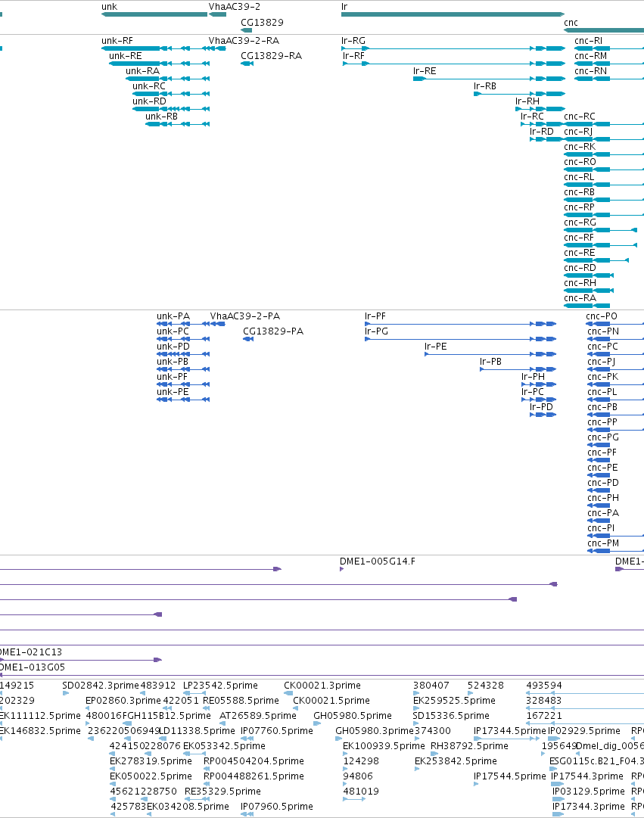This screenshot has width=644, height=818.
Task: Click transcript cnc-RG label
Action: point(580,222)
